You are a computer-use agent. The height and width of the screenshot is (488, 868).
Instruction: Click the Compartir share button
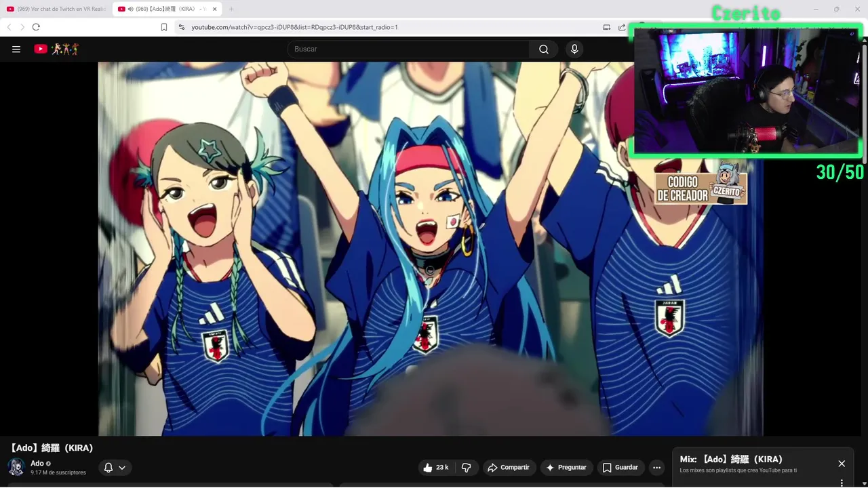(x=509, y=468)
